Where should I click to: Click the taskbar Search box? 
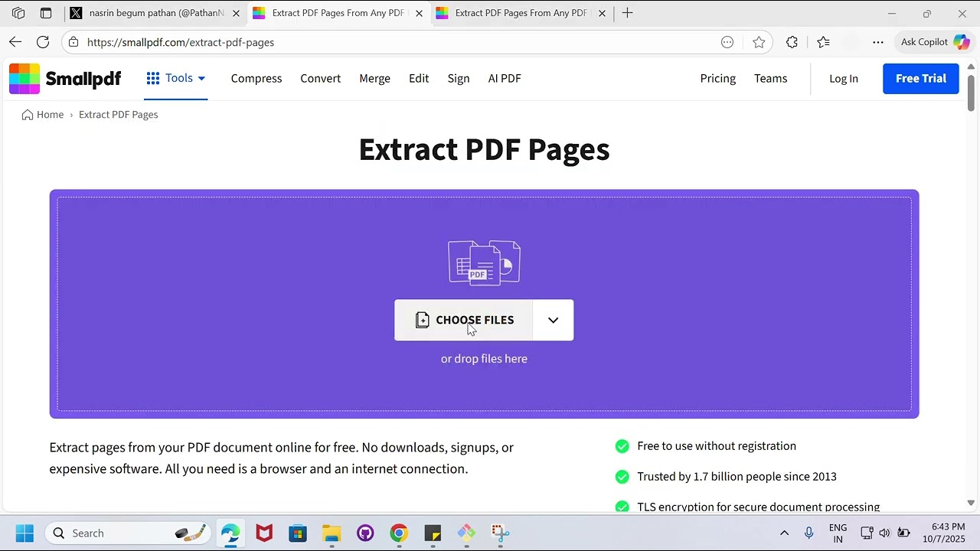[x=128, y=533]
